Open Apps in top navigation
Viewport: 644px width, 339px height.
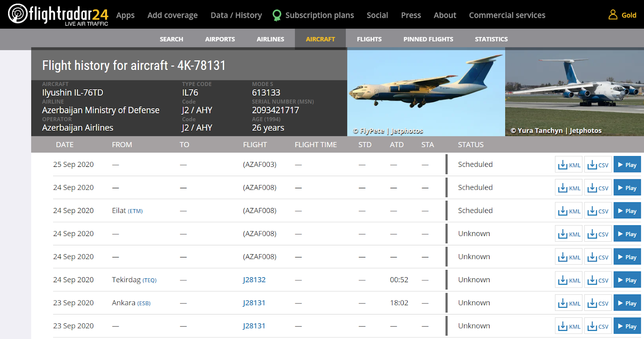125,15
